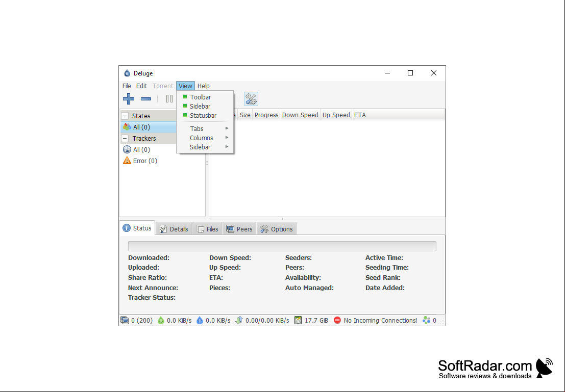565x392 pixels.
Task: Toggle Statusbar visibility in View menu
Action: (x=205, y=116)
